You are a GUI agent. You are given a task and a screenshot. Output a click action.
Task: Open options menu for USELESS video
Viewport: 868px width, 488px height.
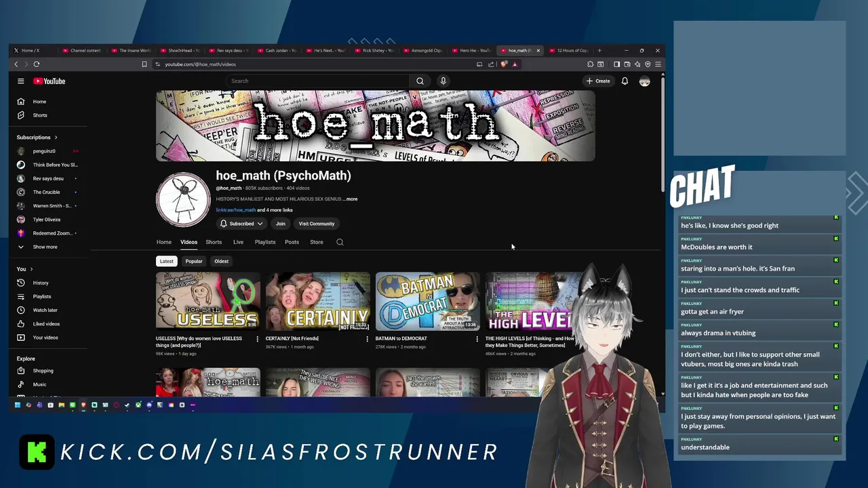[257, 339]
